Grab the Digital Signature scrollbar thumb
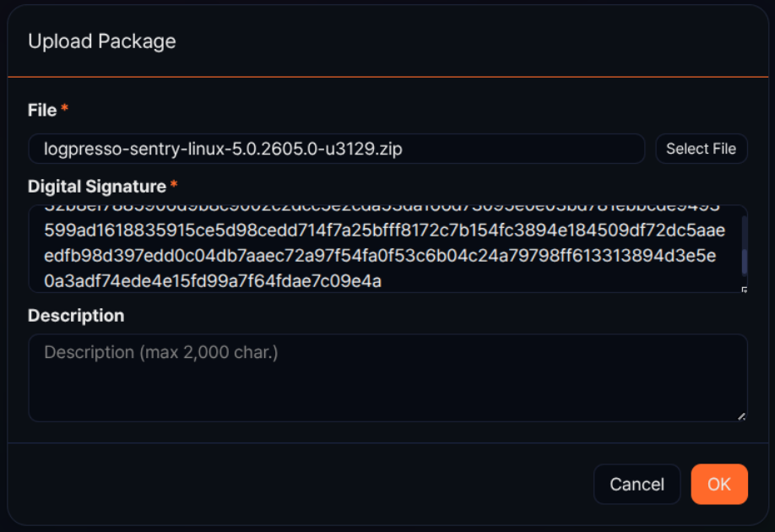Image resolution: width=775 pixels, height=532 pixels. pos(745,261)
